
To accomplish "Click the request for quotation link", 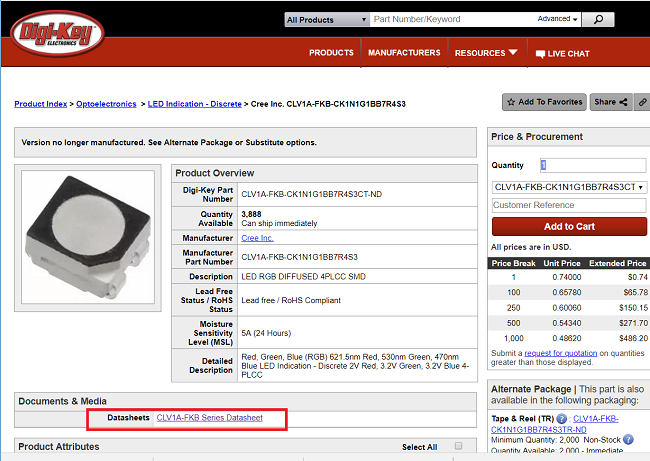I will (x=560, y=353).
